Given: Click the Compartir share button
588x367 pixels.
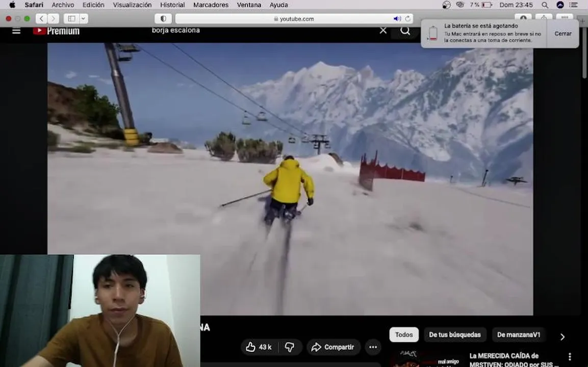Looking at the screenshot, I should pyautogui.click(x=333, y=347).
